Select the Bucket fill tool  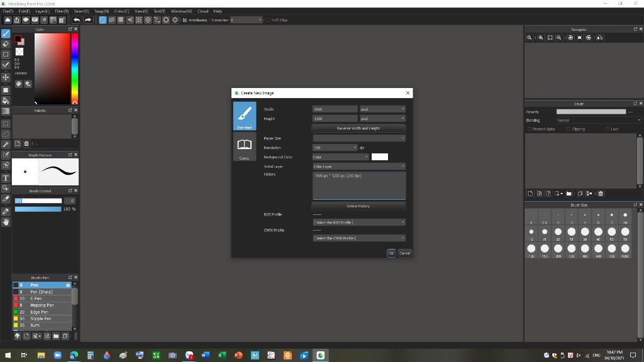tap(6, 101)
